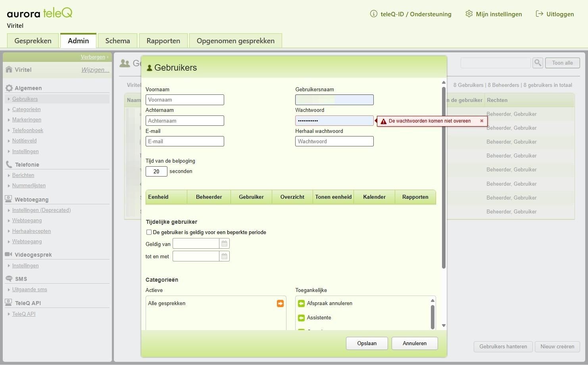Image resolution: width=588 pixels, height=365 pixels.
Task: Click orange arrow next to Alle gesprekken
Action: pos(280,304)
